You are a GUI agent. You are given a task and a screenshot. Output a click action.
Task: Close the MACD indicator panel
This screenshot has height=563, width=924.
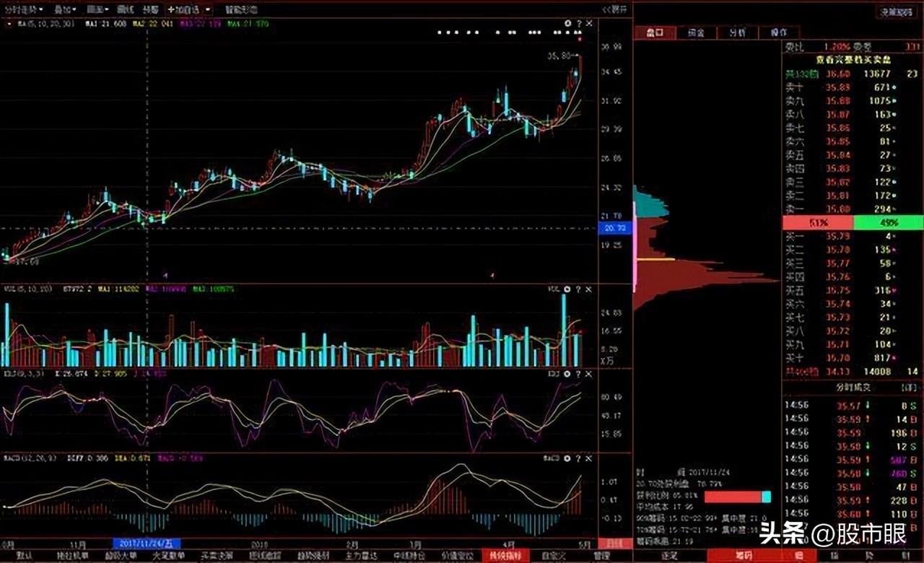tap(589, 458)
